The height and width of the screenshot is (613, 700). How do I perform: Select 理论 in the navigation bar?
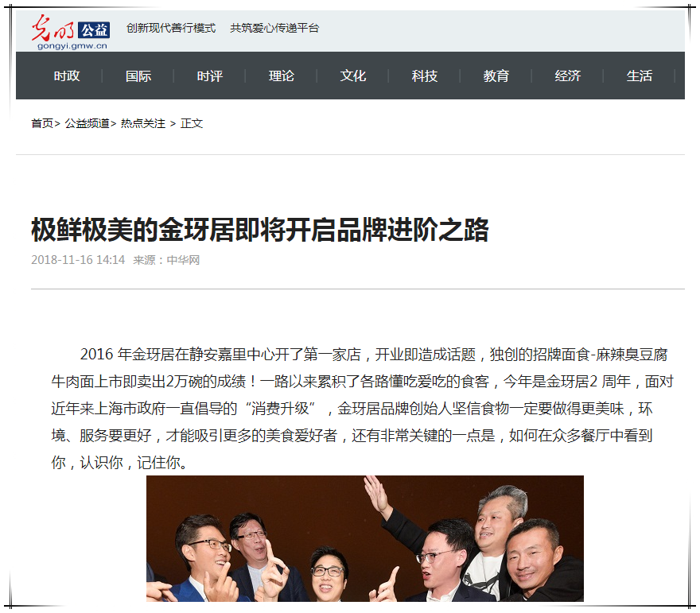(282, 76)
